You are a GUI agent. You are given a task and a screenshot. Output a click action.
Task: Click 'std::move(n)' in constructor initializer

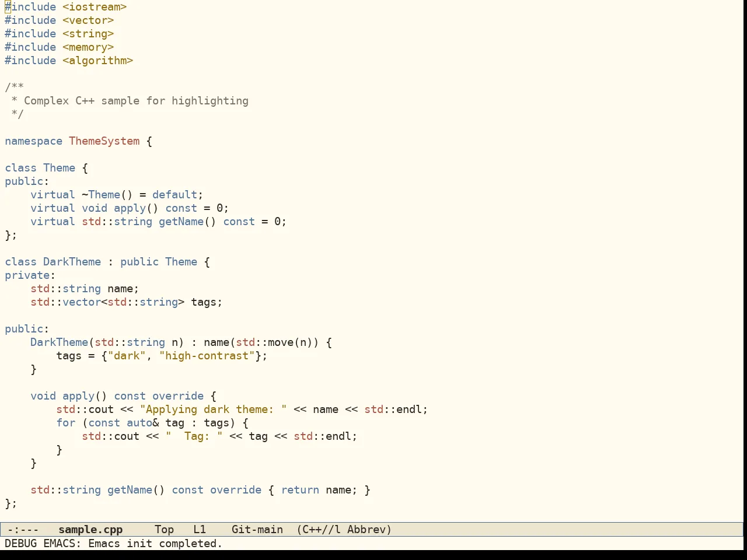[x=274, y=342]
